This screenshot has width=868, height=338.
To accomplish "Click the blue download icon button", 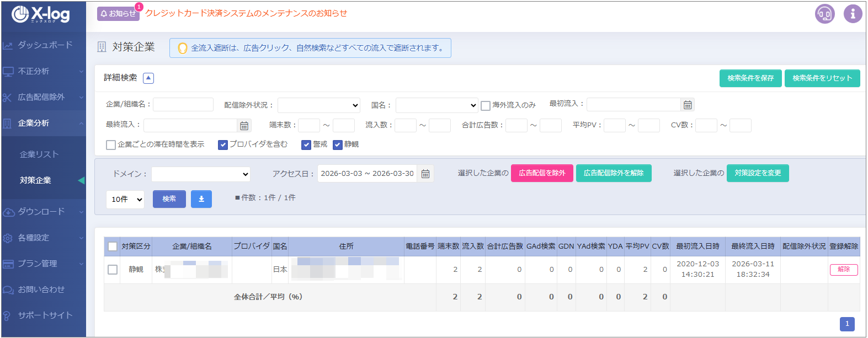I will [x=201, y=199].
